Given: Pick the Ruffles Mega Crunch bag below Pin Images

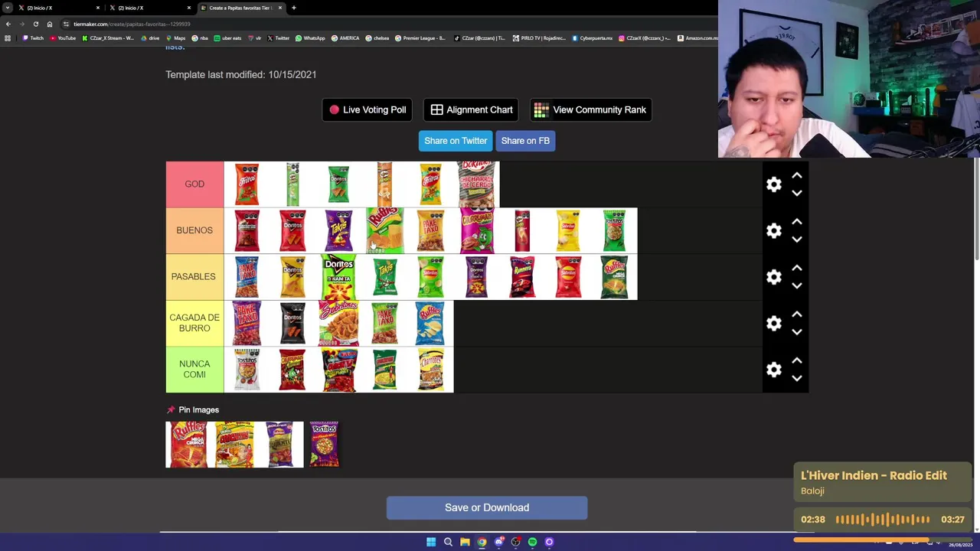Looking at the screenshot, I should 188,444.
